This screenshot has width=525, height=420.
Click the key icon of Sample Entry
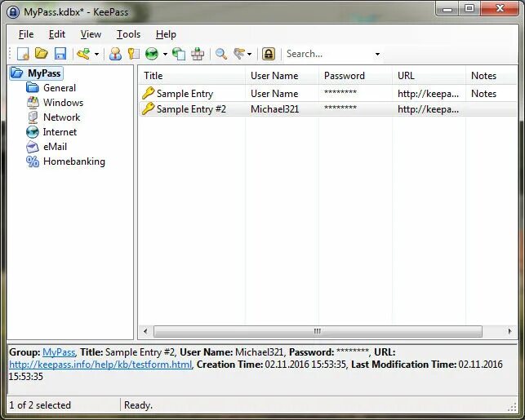(148, 93)
